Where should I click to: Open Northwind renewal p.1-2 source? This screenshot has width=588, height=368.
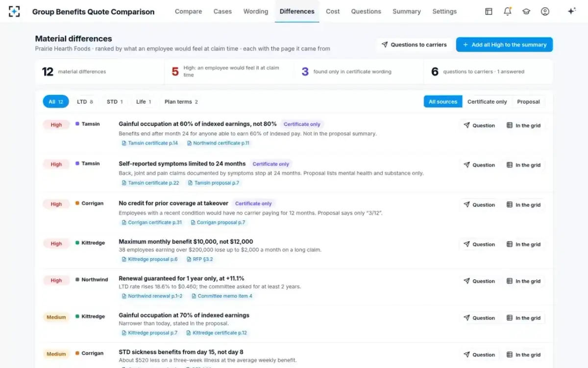tap(152, 296)
